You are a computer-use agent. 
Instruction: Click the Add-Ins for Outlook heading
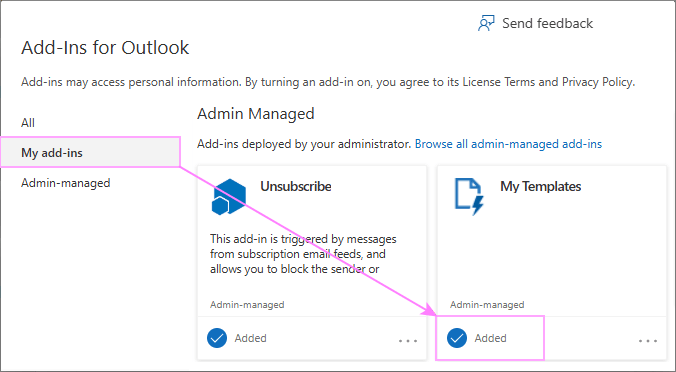[x=105, y=47]
